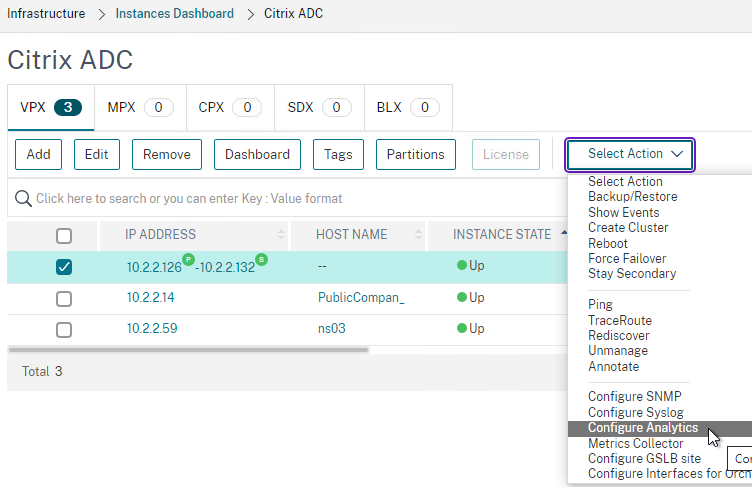Choose Configure Syslog from action list
The height and width of the screenshot is (487, 752).
coord(635,412)
